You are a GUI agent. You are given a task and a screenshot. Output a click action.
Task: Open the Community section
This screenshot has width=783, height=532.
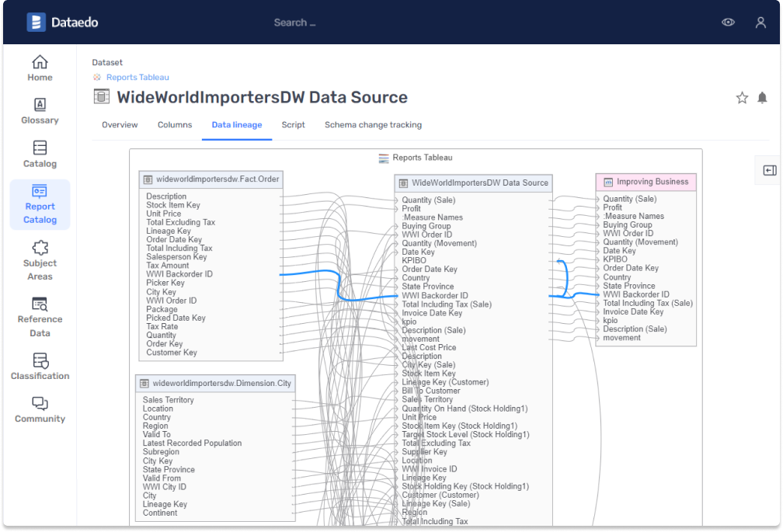pos(40,409)
